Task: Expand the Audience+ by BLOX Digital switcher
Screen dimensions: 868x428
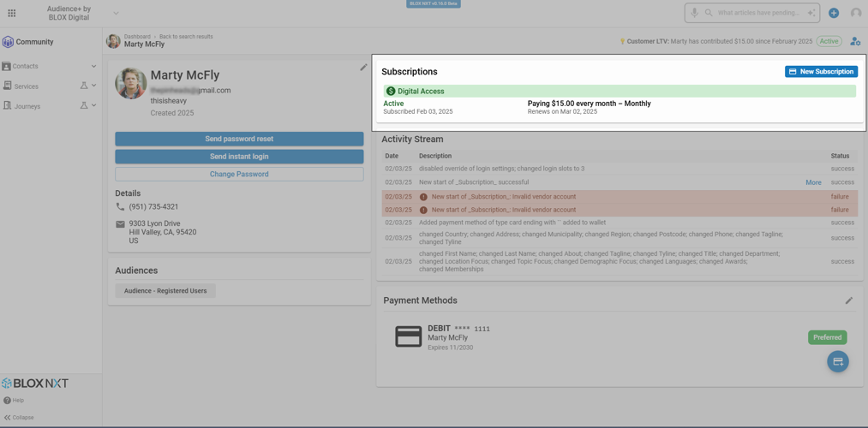Action: (x=116, y=13)
